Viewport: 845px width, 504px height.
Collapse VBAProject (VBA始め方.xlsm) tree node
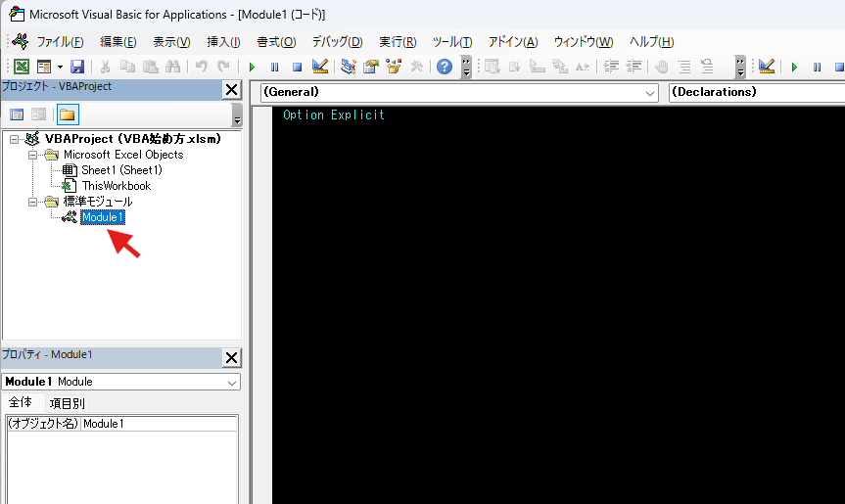14,139
